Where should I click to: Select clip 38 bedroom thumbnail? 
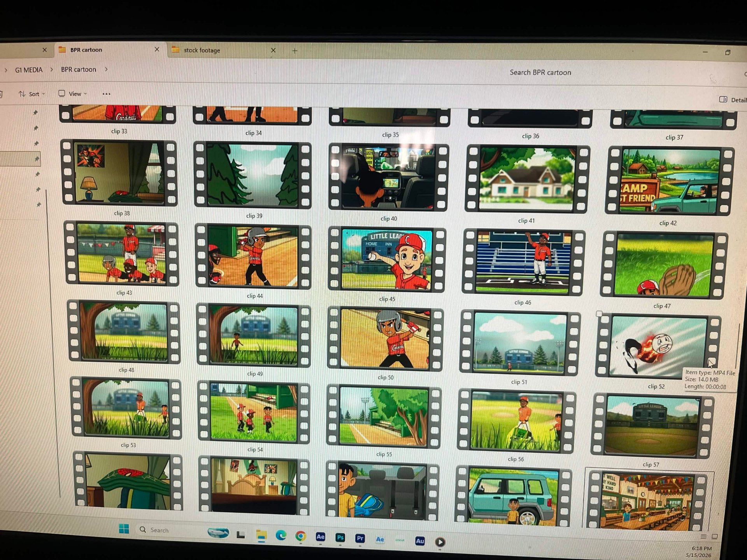tap(119, 173)
